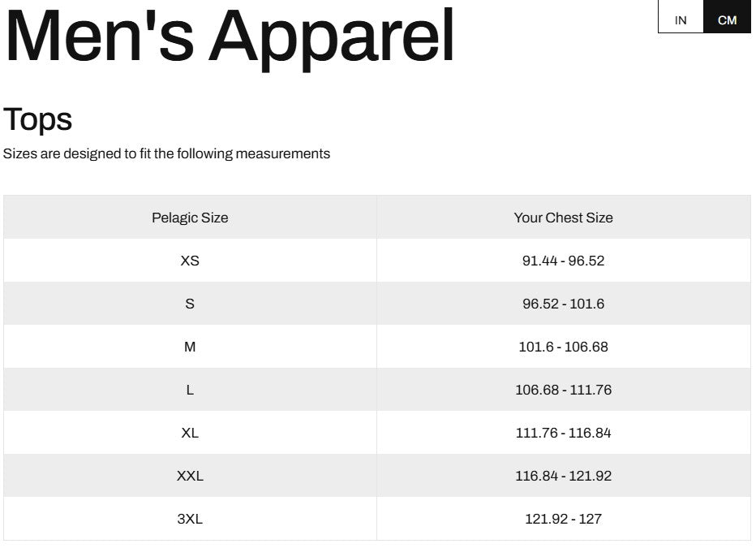Select the 3XL size row label

pos(190,519)
